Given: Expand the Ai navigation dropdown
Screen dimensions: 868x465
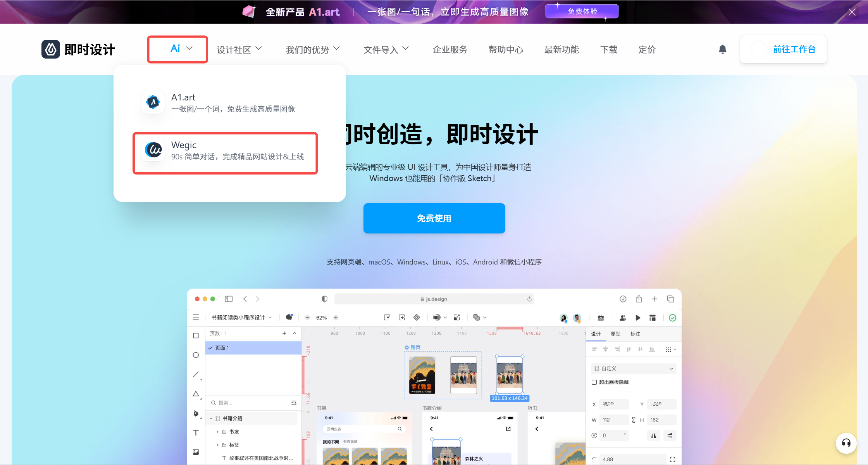Looking at the screenshot, I should 178,49.
